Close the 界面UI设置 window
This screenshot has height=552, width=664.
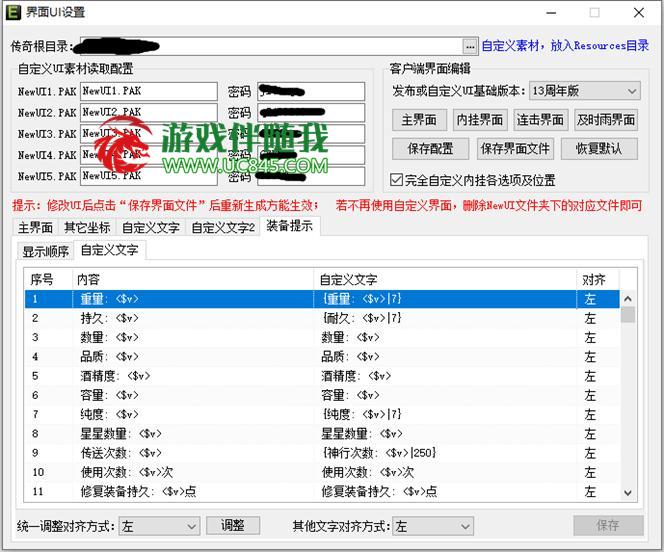tap(639, 12)
